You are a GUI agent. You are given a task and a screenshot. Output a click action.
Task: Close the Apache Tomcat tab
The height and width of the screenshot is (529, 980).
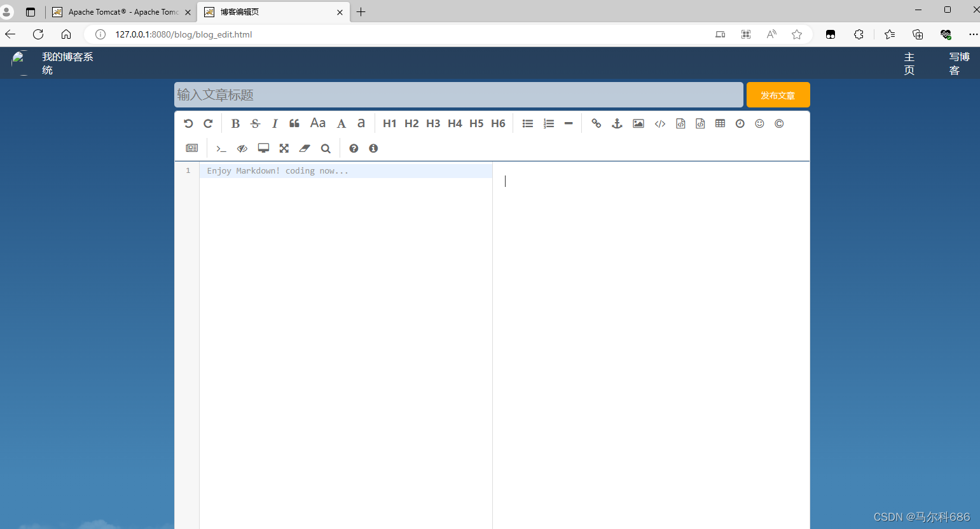(188, 12)
